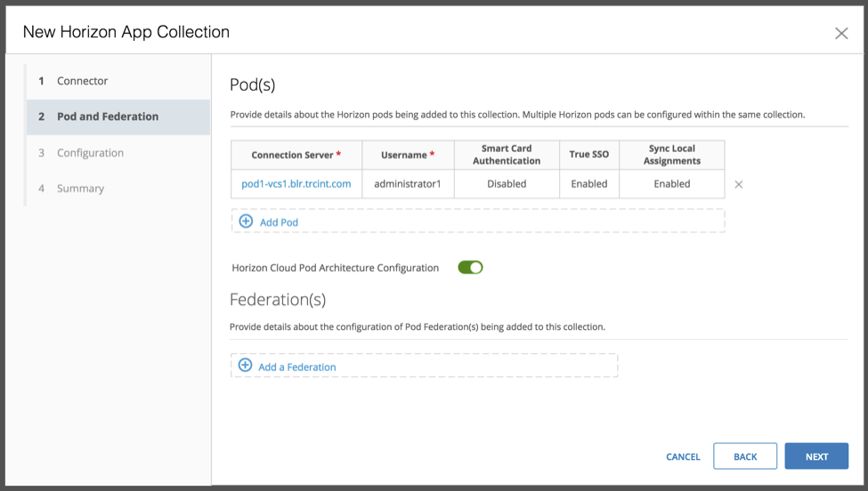
Task: Jump to the Summary step
Action: point(118,189)
